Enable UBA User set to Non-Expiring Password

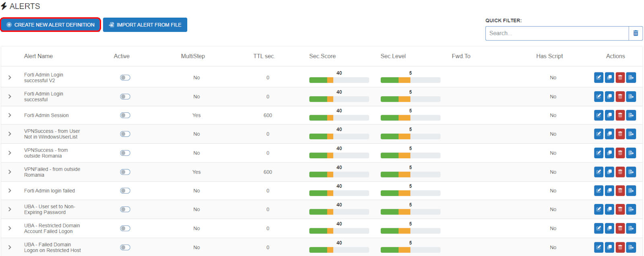point(125,209)
